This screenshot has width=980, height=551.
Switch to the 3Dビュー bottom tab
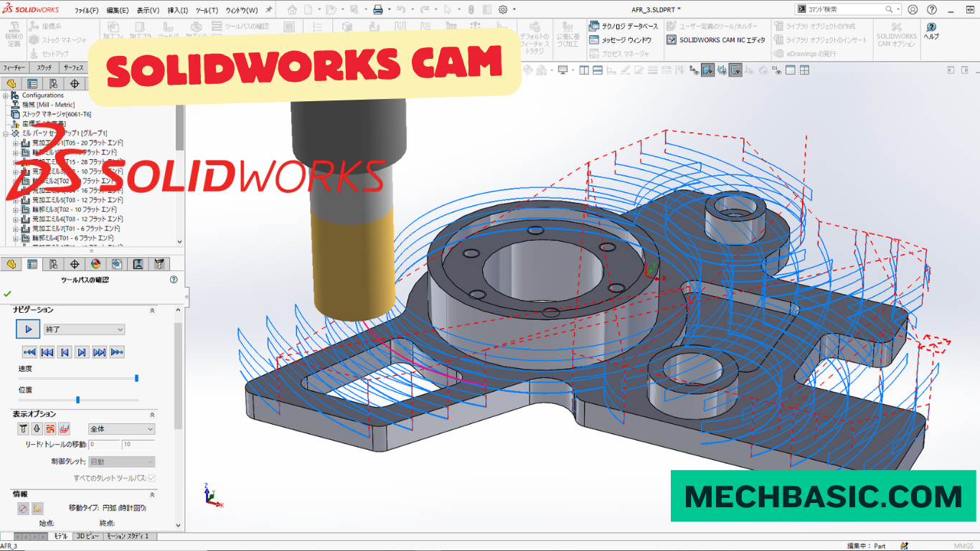coord(88,536)
